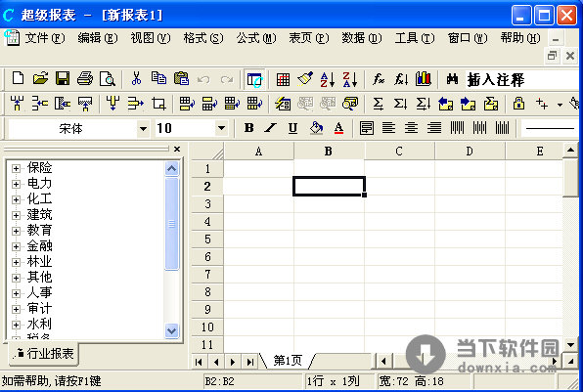Open the 工具(T) menu

tap(414, 38)
